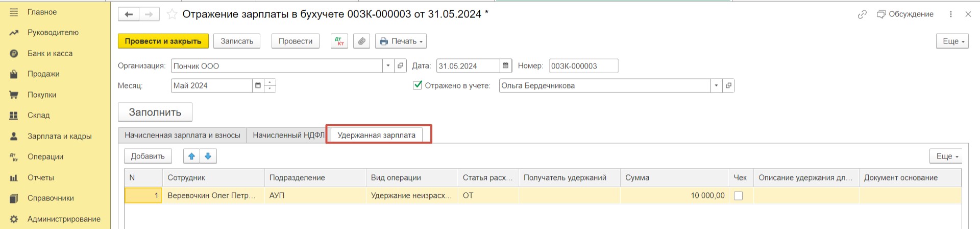Click the Вид операции column header
Screen dimensions: 980x229
(412, 177)
